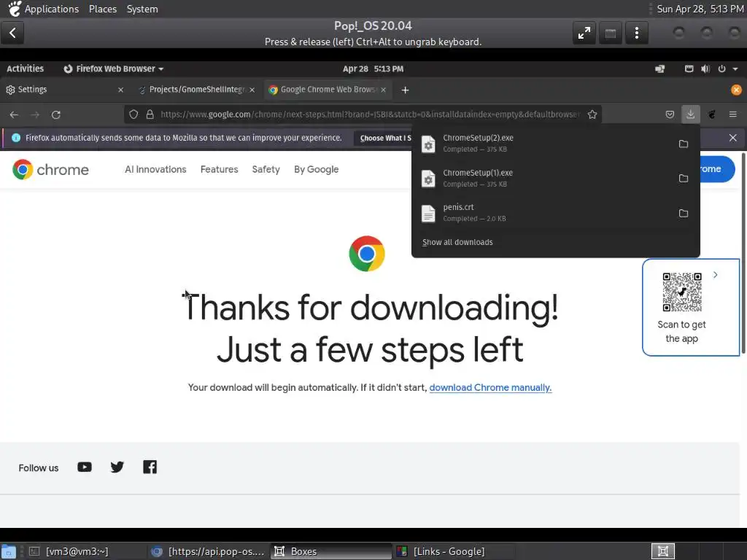747x560 pixels.
Task: Open the Firefox hamburger application menu
Action: tap(732, 114)
